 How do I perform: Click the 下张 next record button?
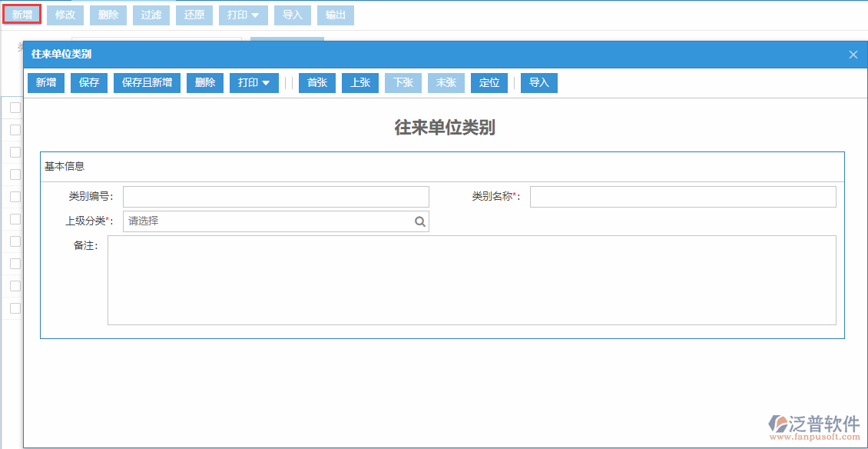pyautogui.click(x=403, y=82)
